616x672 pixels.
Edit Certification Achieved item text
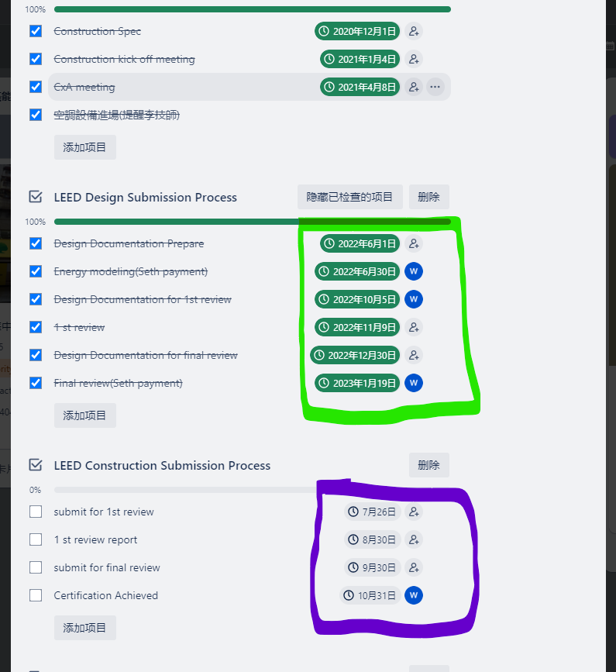(106, 595)
